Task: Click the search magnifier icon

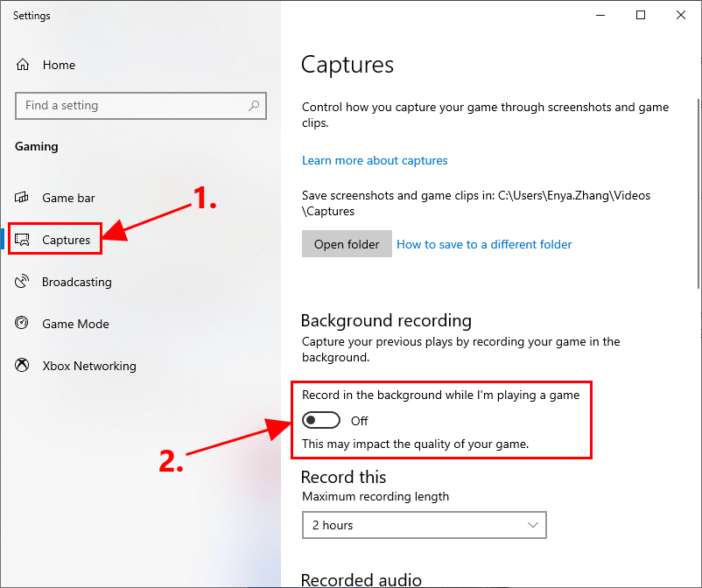Action: pyautogui.click(x=254, y=106)
